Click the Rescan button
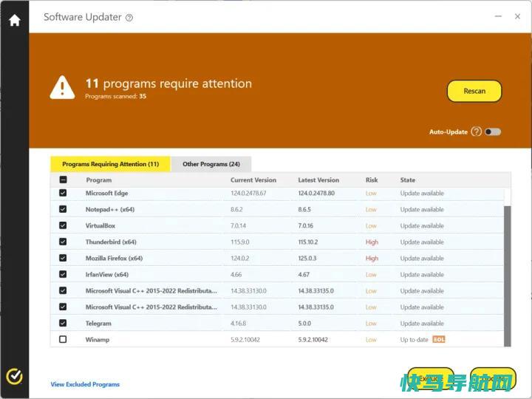The image size is (532, 399). (x=474, y=91)
